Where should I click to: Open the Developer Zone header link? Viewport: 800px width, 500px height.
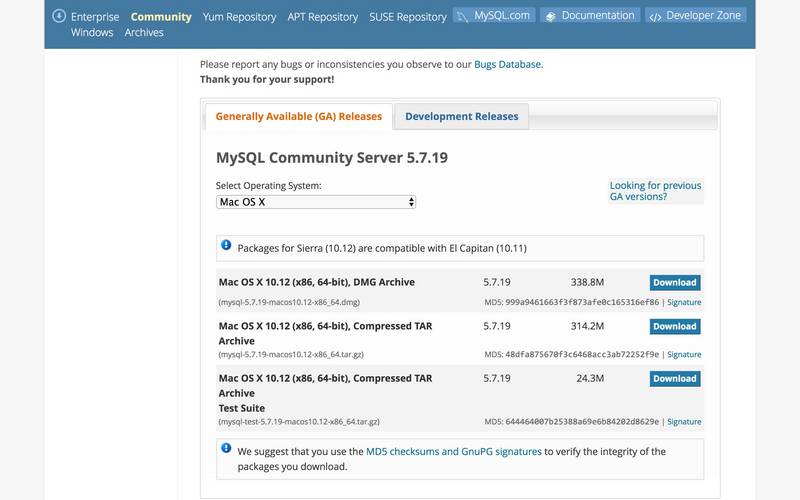[x=695, y=15]
